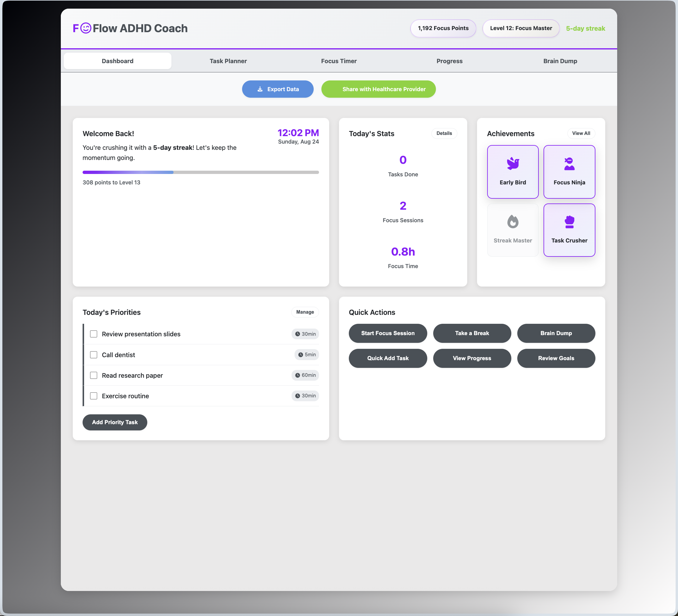Click the clock icon next to 5min
This screenshot has width=678, height=616.
tap(300, 354)
